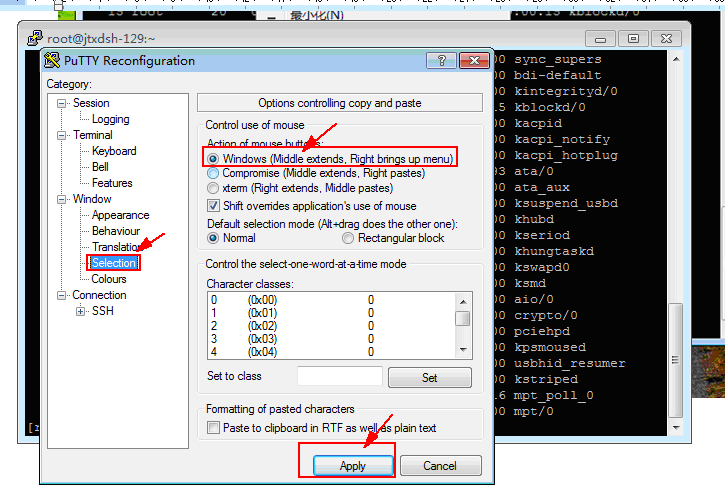This screenshot has height=496, width=725.
Task: Click character classes list scroll down arrow
Action: coord(463,350)
